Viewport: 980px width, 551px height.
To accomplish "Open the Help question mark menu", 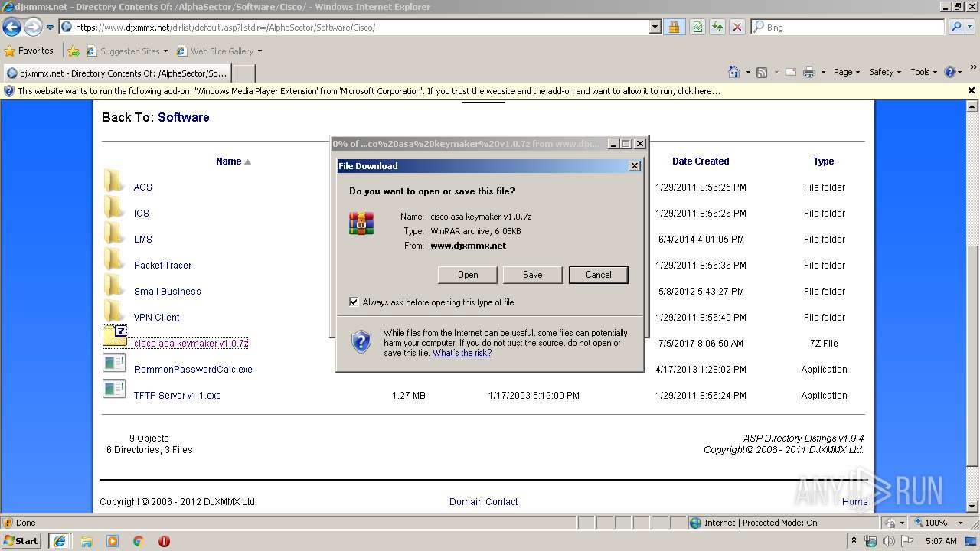I will click(953, 72).
